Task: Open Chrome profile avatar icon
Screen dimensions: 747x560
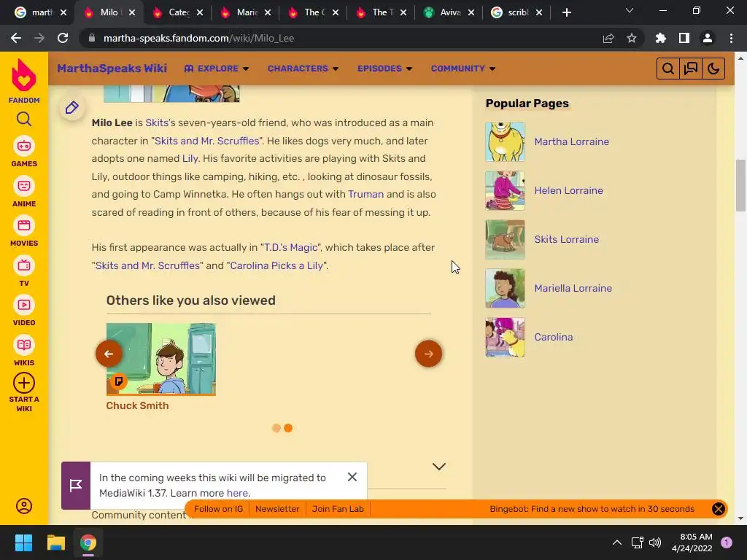Action: tap(708, 38)
